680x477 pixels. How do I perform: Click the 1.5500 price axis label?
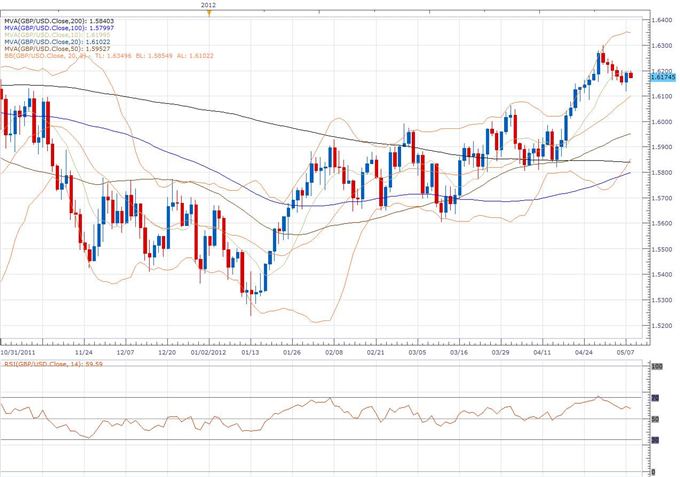point(662,249)
